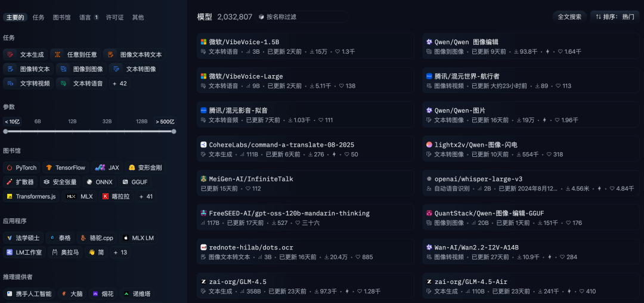Open CohereLabs/command-a-translate-08-2025 model

[x=305, y=149]
